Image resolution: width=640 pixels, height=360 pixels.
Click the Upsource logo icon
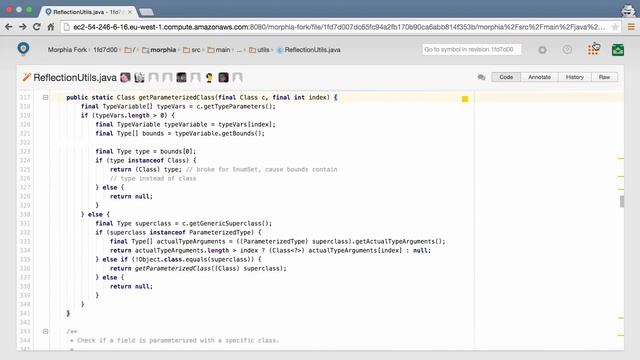pos(24,49)
